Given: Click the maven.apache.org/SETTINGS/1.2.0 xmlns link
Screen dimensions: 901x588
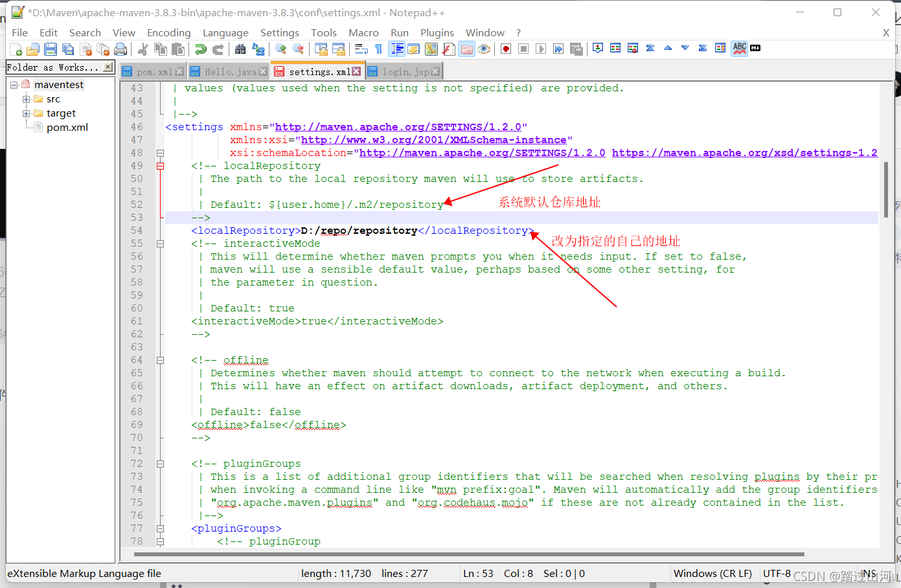Looking at the screenshot, I should tap(398, 127).
